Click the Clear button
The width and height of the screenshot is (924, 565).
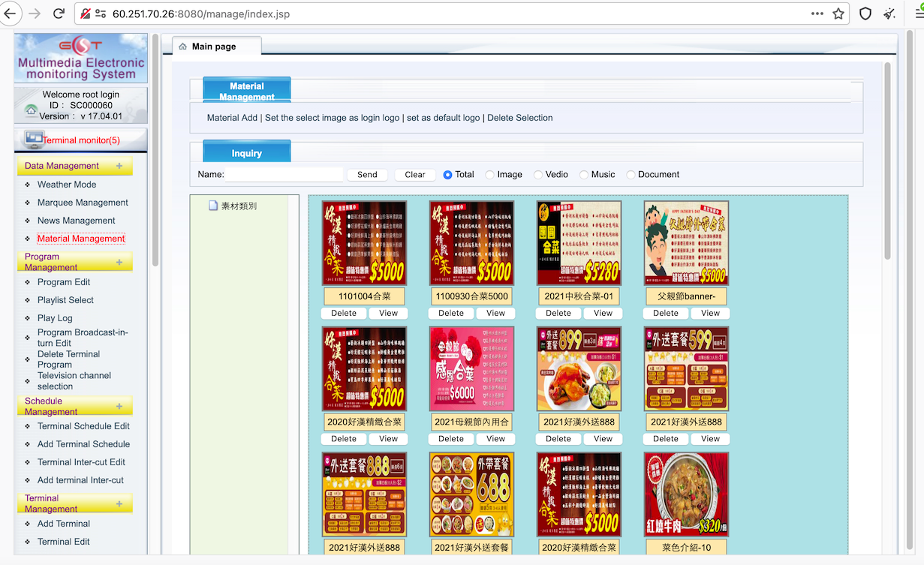pyautogui.click(x=415, y=175)
